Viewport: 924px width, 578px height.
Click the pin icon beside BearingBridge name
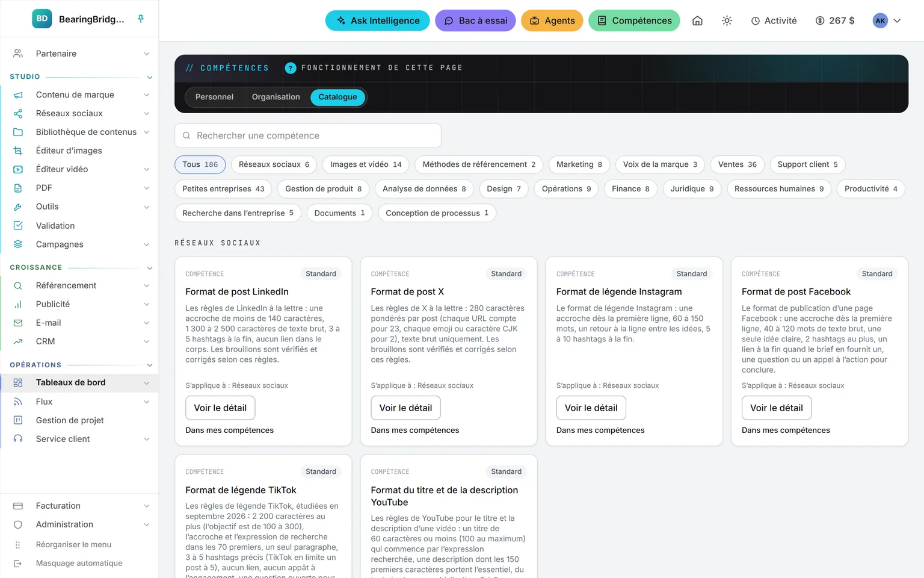(x=141, y=19)
